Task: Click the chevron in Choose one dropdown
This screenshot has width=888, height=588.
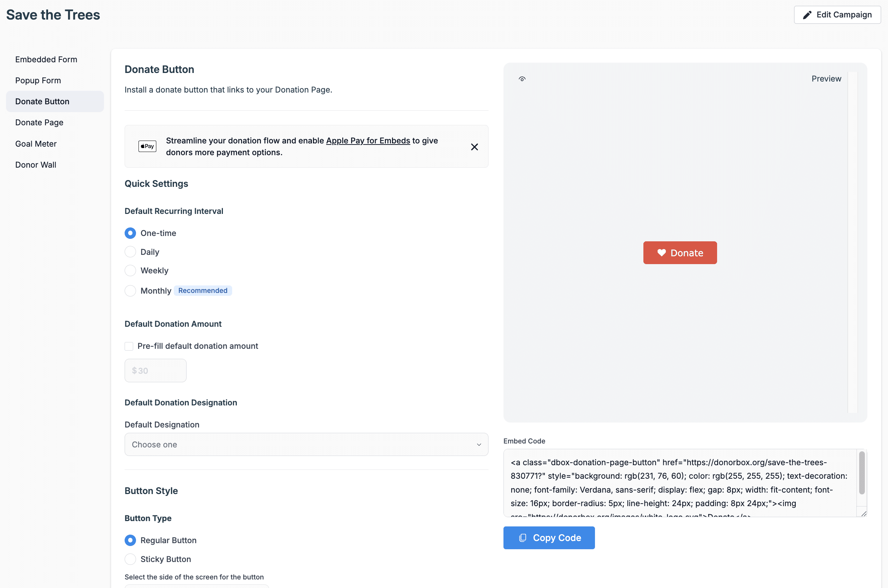Action: click(x=479, y=445)
